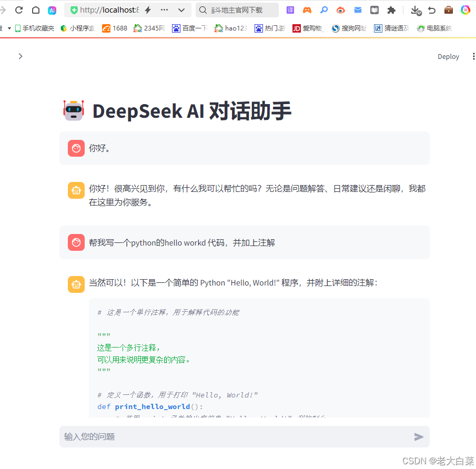Click the code line def print_hello_world():
Viewport: 476px width, 469px height.
tap(150, 407)
